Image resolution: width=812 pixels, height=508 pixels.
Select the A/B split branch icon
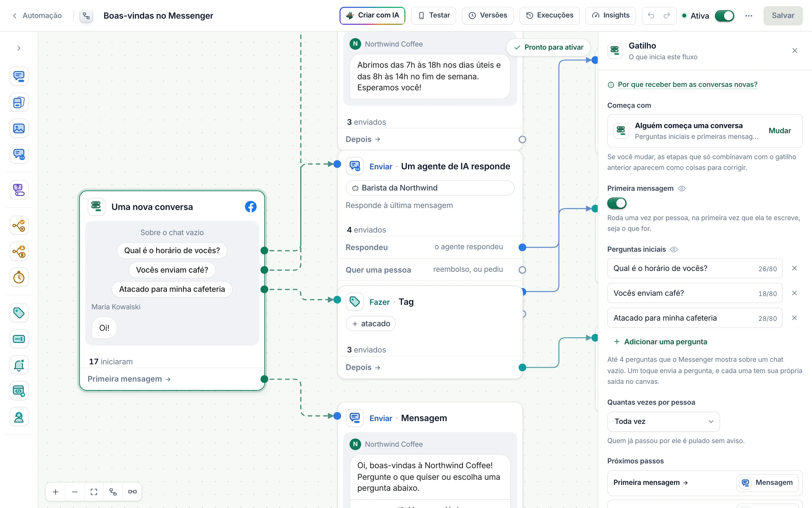[x=19, y=251]
